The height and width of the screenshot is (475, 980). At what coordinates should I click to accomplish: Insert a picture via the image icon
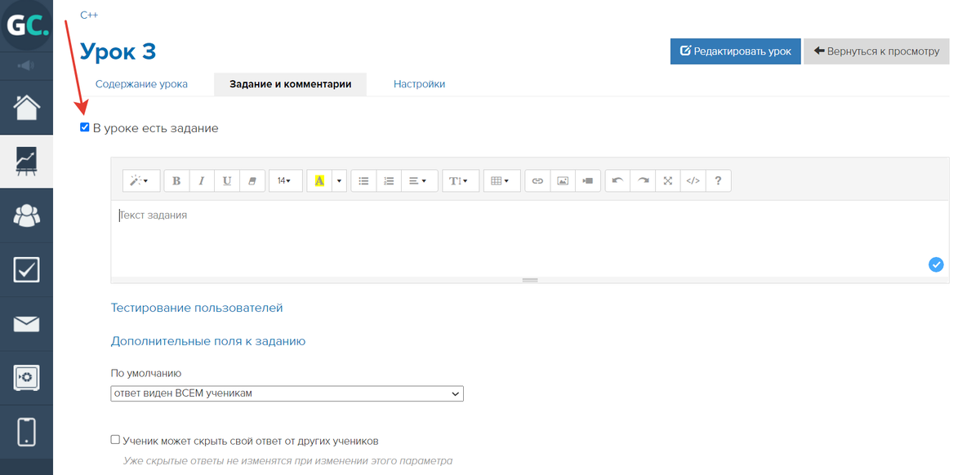[562, 181]
